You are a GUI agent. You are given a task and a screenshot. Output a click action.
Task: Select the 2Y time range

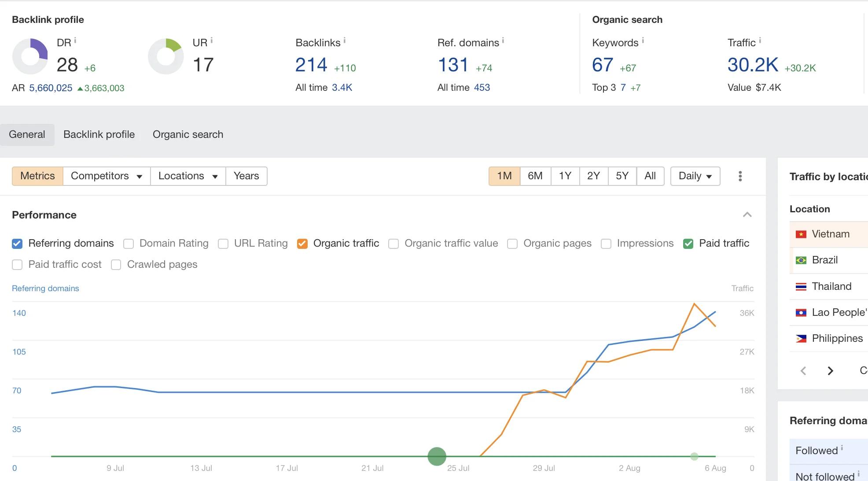594,176
